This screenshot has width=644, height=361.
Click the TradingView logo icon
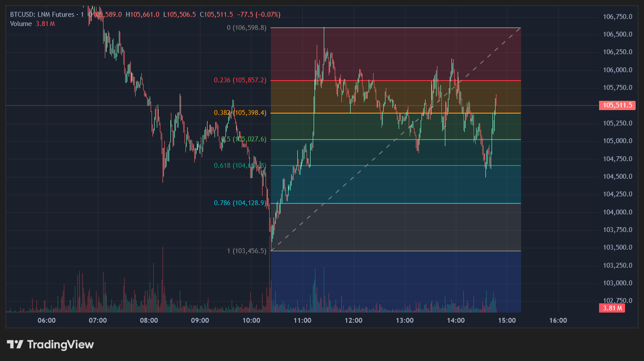(15, 344)
